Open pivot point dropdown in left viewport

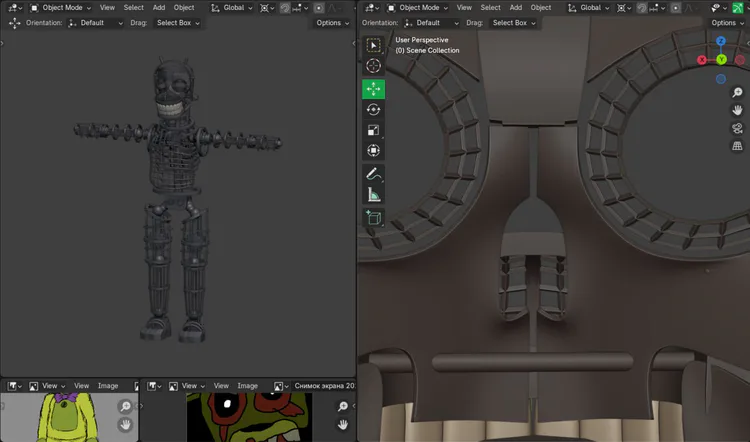[266, 8]
